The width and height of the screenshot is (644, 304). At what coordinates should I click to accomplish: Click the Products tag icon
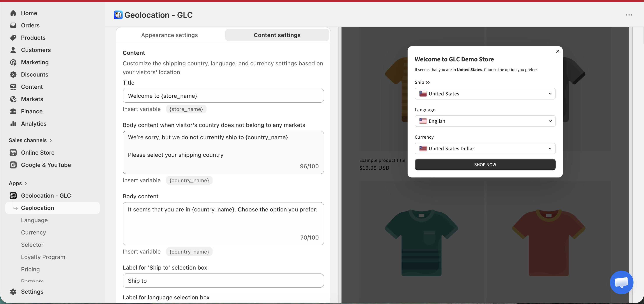(13, 38)
